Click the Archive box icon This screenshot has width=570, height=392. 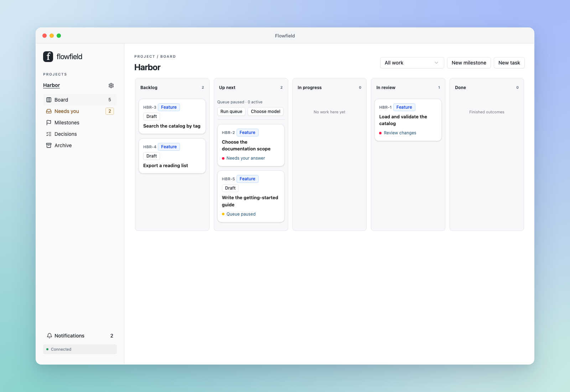point(49,145)
